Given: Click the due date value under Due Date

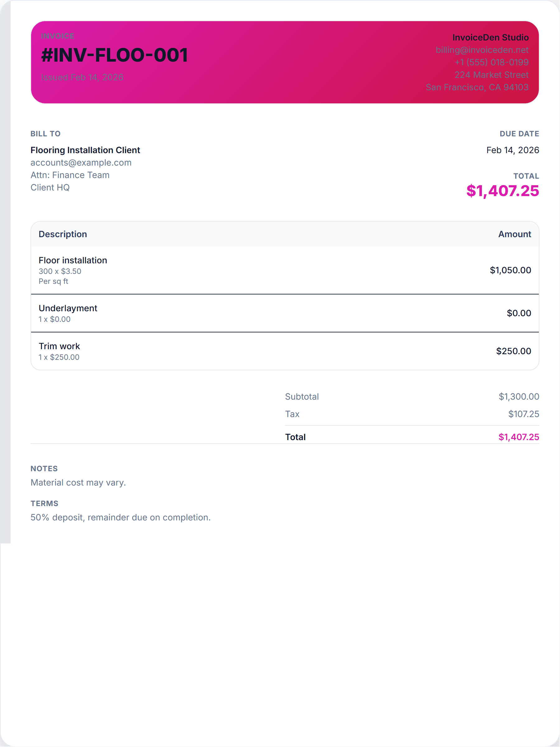Looking at the screenshot, I should coord(512,150).
